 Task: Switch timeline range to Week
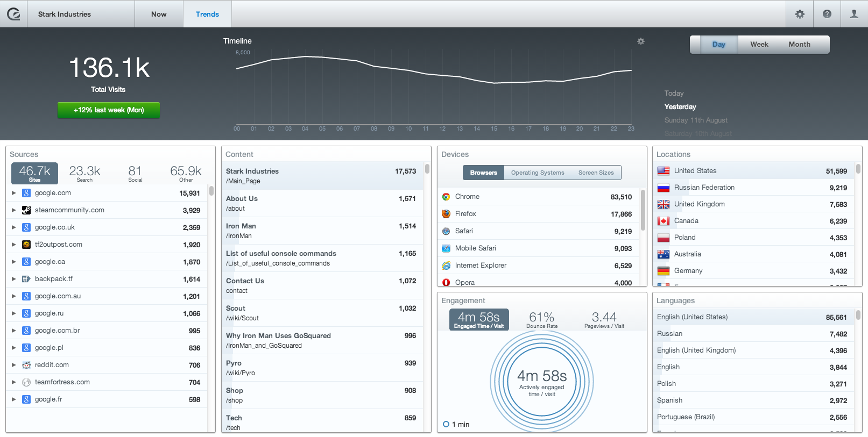pyautogui.click(x=759, y=45)
